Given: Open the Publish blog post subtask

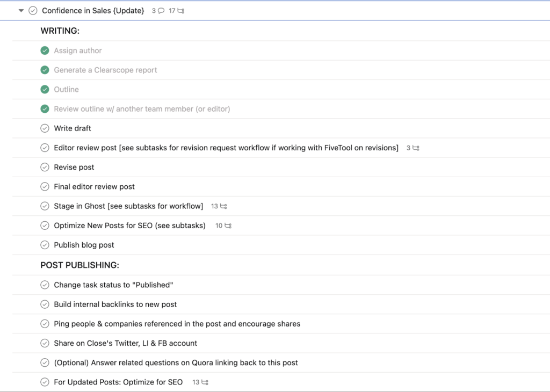Looking at the screenshot, I should click(84, 245).
